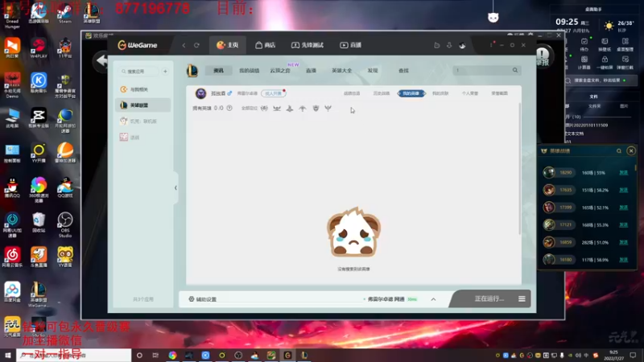This screenshot has width=644, height=362.
Task: Filter heroes by the fourth role icon
Action: tap(303, 109)
